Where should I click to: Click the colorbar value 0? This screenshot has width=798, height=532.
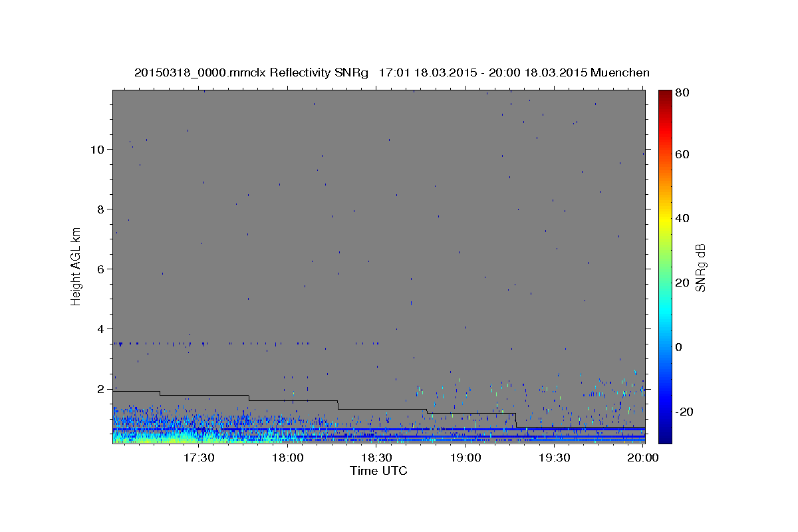(x=678, y=347)
